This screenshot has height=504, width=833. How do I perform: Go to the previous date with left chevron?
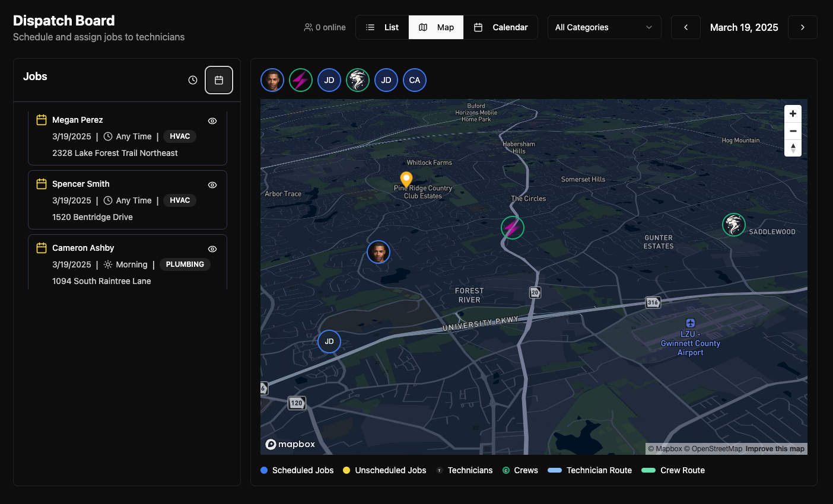tap(686, 27)
